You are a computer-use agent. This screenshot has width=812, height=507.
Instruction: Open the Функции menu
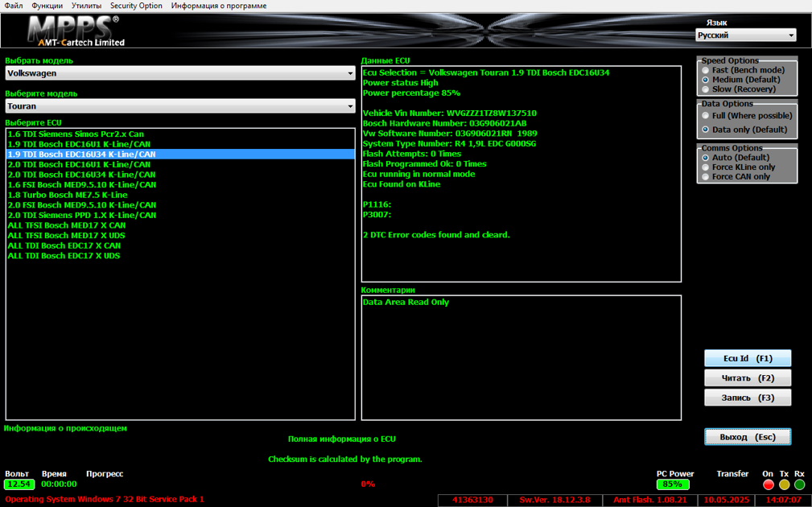click(x=47, y=6)
